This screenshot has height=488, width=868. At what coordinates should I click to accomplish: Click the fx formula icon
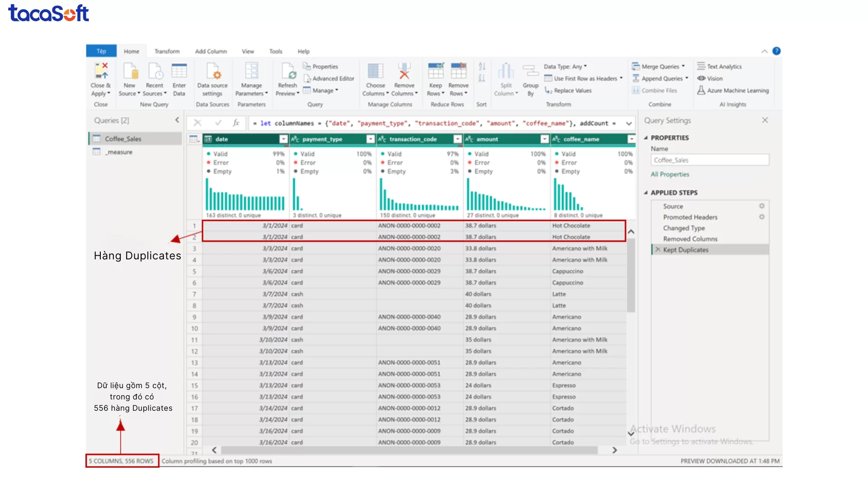click(236, 123)
